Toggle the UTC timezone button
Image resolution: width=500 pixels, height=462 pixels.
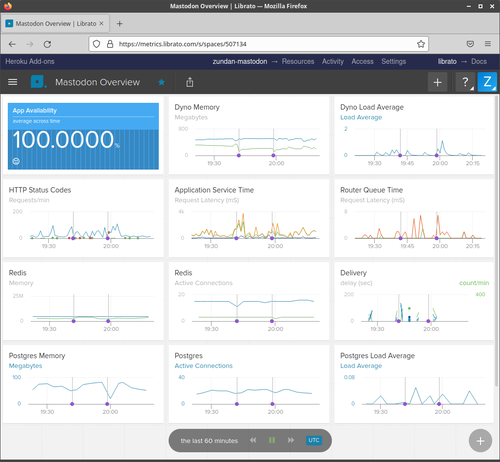click(x=314, y=440)
